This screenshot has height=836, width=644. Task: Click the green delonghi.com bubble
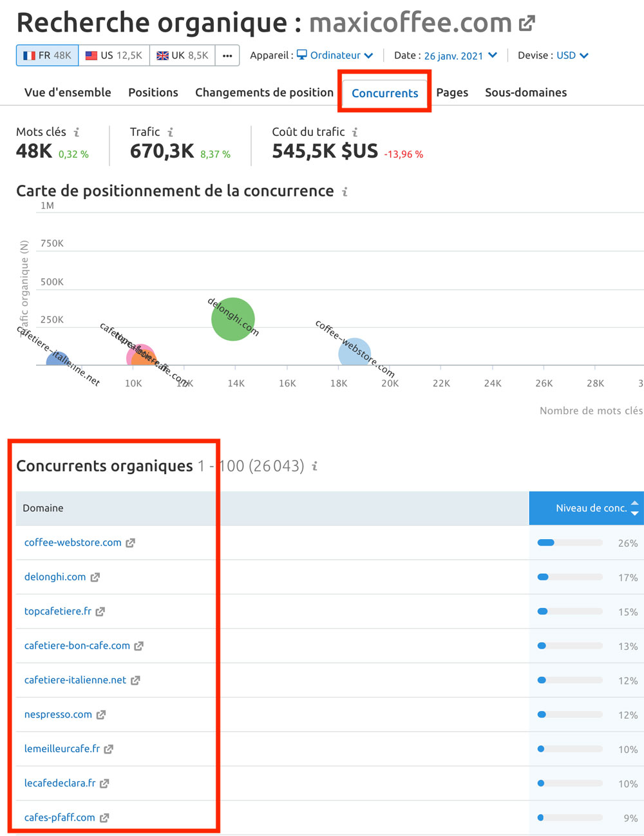point(233,319)
